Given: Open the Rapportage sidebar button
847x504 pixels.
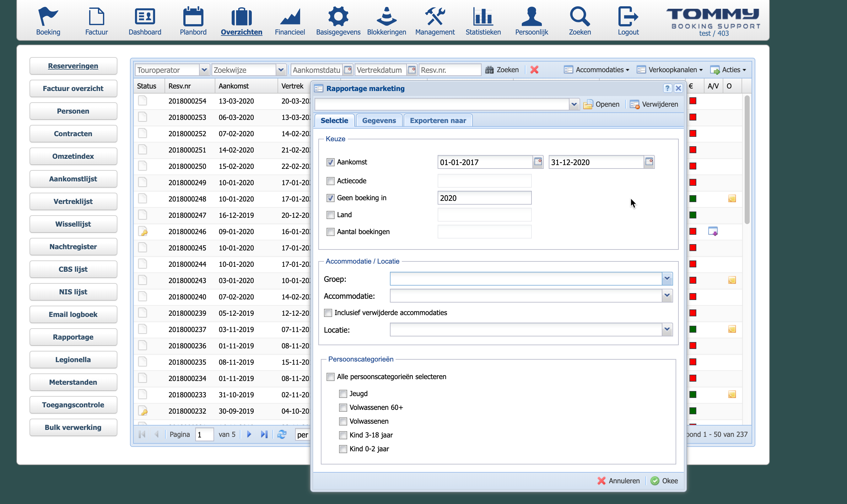Looking at the screenshot, I should pos(73,337).
